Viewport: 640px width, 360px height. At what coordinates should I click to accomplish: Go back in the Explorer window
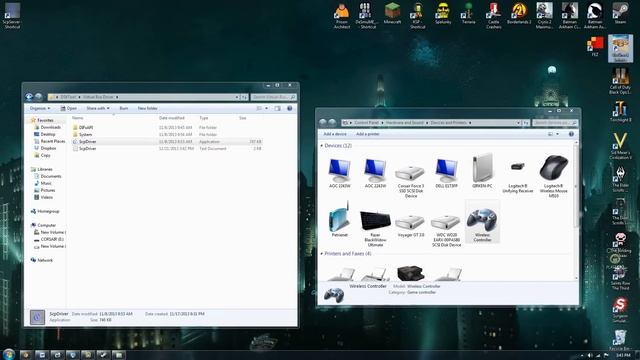pos(29,97)
